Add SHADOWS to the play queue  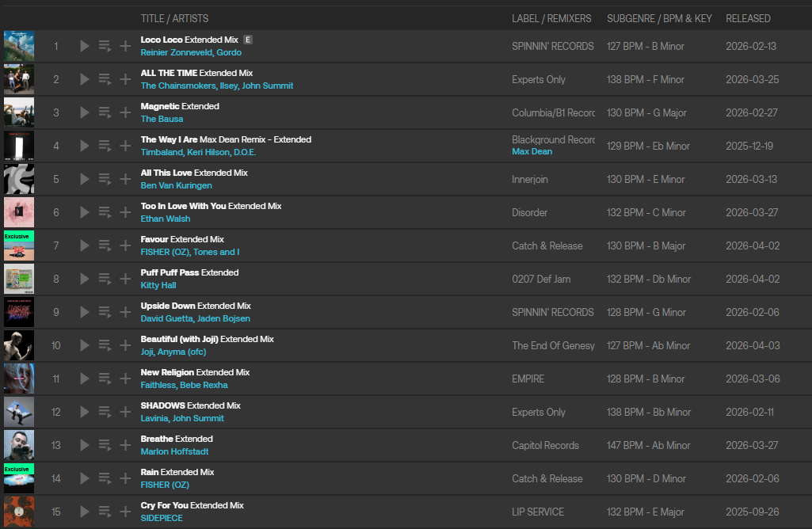(x=105, y=412)
